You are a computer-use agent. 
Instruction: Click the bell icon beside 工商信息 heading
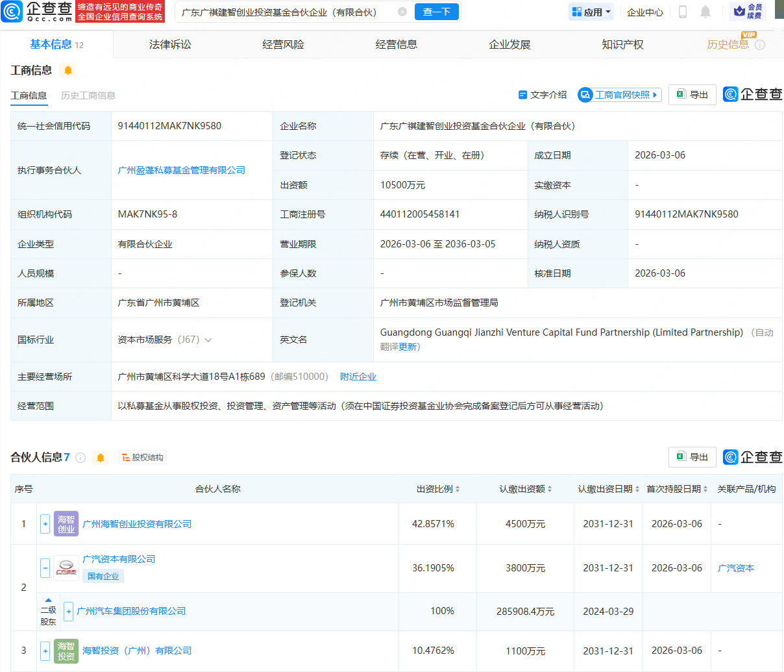[x=67, y=70]
